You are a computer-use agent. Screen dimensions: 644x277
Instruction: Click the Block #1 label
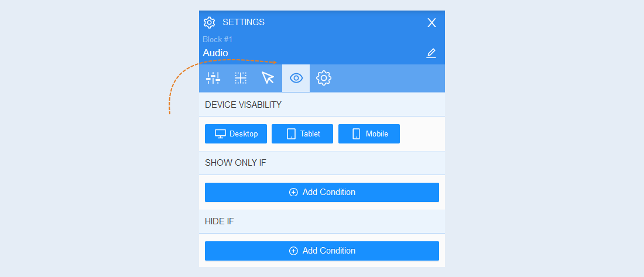click(x=217, y=39)
